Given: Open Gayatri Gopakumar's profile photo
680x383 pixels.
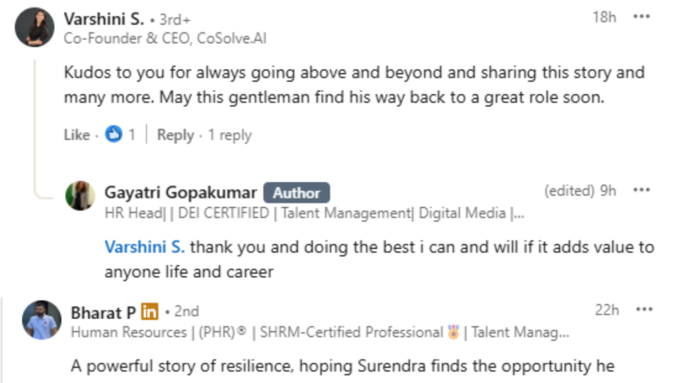Looking at the screenshot, I should click(x=80, y=196).
